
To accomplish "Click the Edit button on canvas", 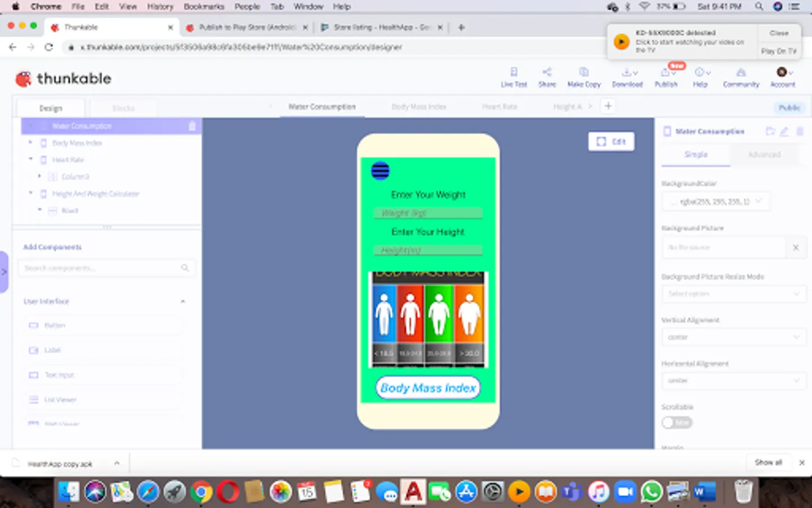I will [611, 142].
